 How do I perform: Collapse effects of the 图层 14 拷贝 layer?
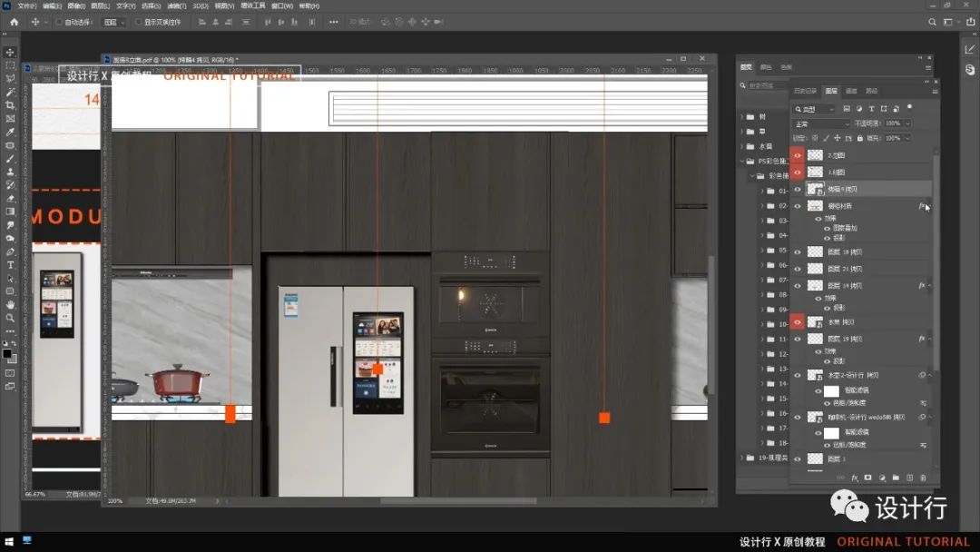click(929, 286)
